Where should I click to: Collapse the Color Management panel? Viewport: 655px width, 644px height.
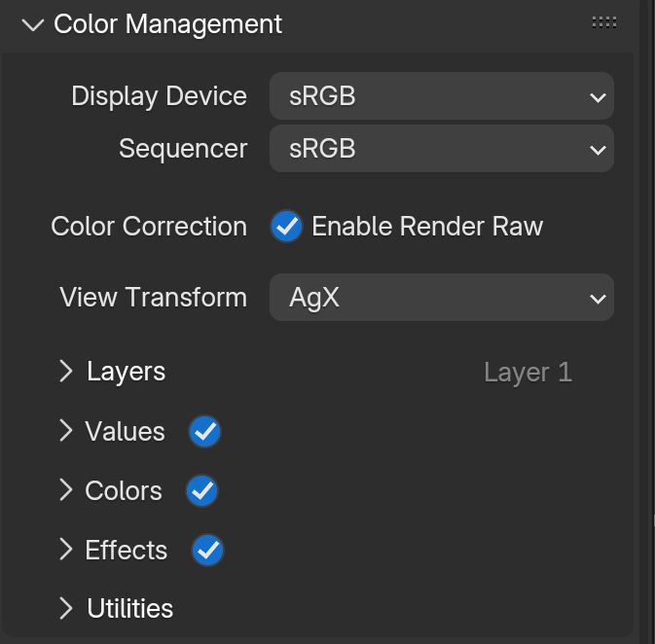point(33,25)
